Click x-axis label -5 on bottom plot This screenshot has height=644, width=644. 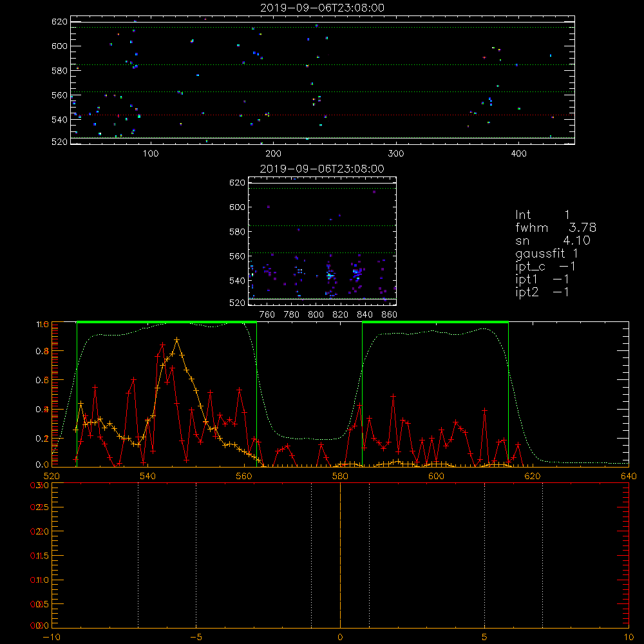196,638
